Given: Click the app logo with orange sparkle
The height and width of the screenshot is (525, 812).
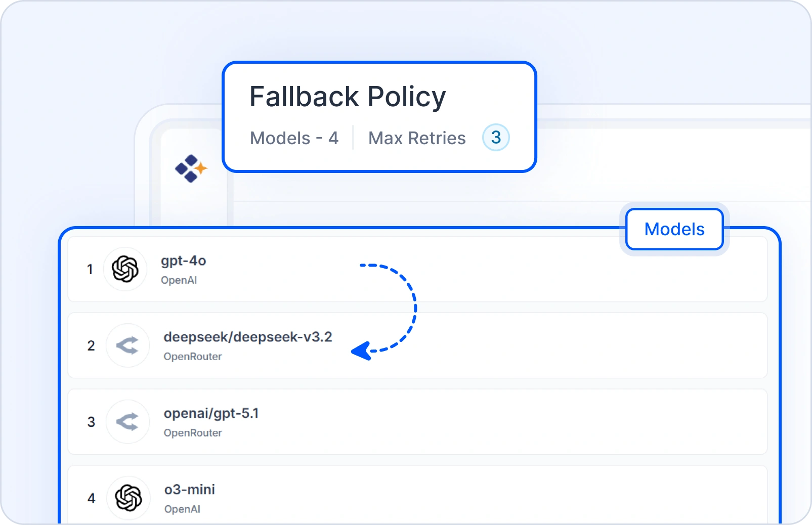Looking at the screenshot, I should pos(191,168).
